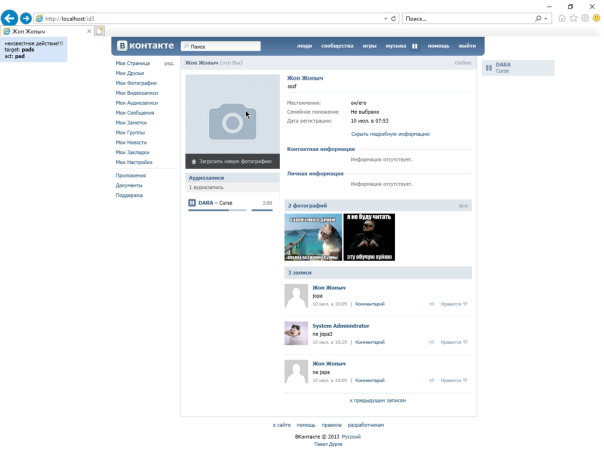Load к предыдущим записям
Image resolution: width=604 pixels, height=464 pixels.
(x=378, y=400)
